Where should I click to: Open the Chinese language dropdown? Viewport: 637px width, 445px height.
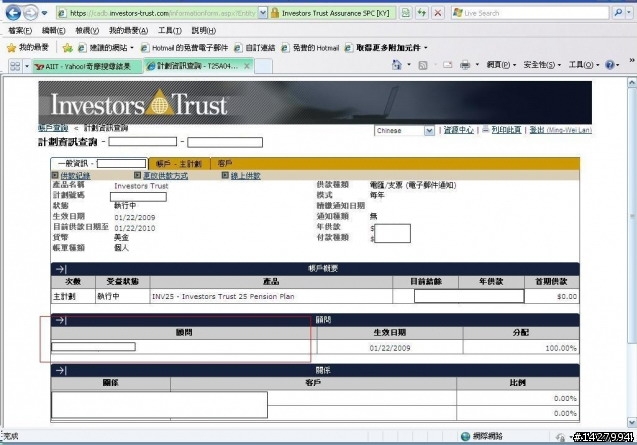click(x=404, y=130)
